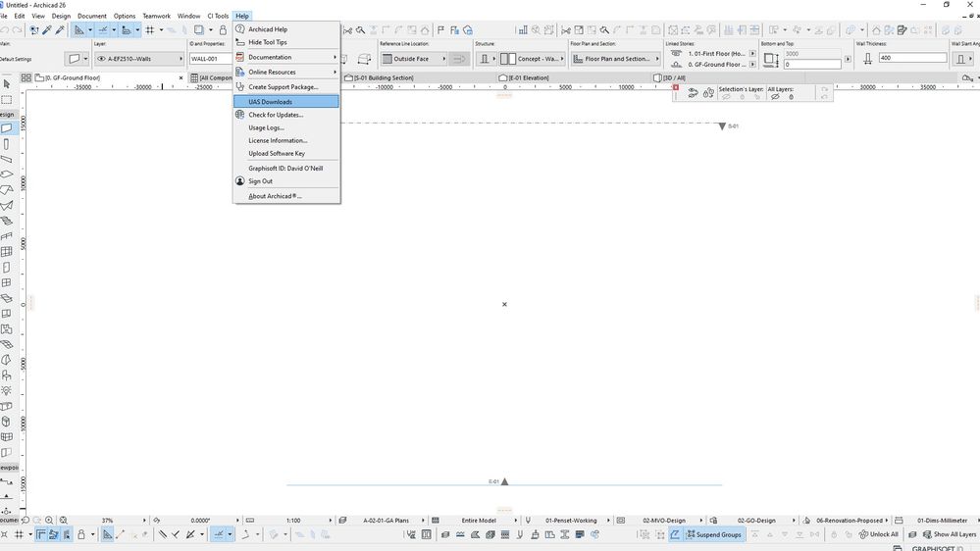Select UAS Downloads in Help menu
This screenshot has width=980, height=551.
click(286, 101)
